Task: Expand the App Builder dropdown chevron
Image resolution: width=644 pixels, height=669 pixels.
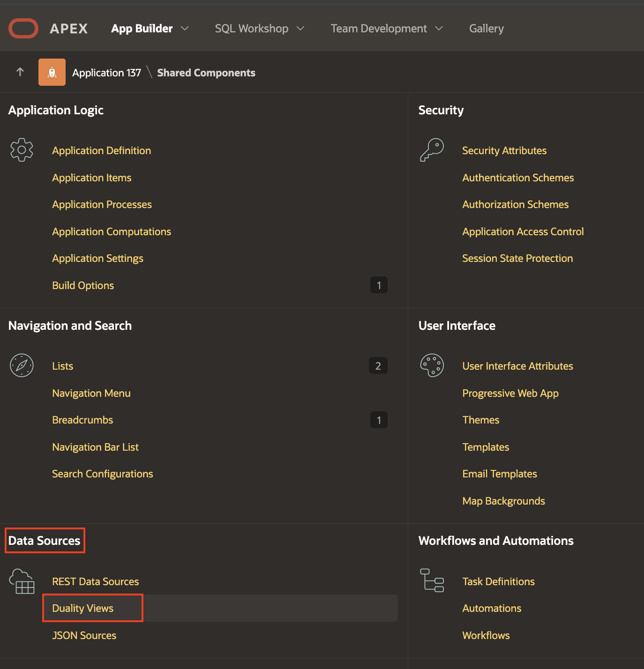Action: [185, 29]
